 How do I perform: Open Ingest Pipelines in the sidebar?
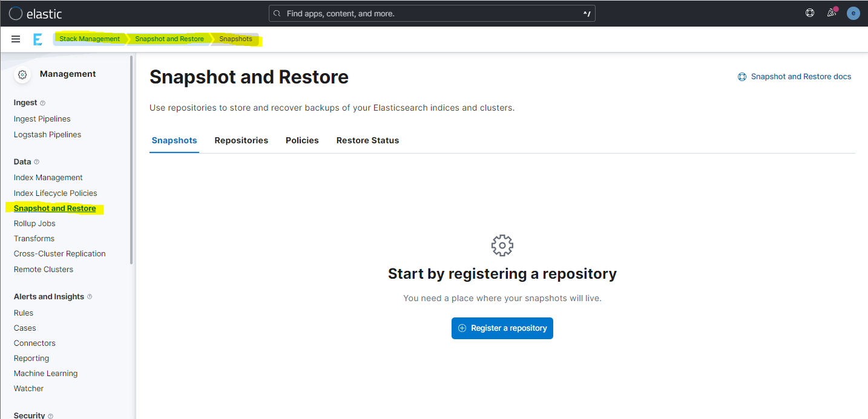(42, 119)
